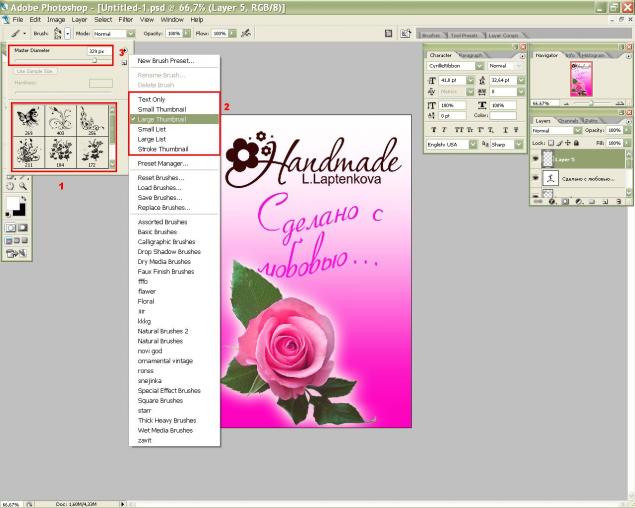Toggle the lock transparent pixels checkbox
635x508 pixels.
[551, 143]
